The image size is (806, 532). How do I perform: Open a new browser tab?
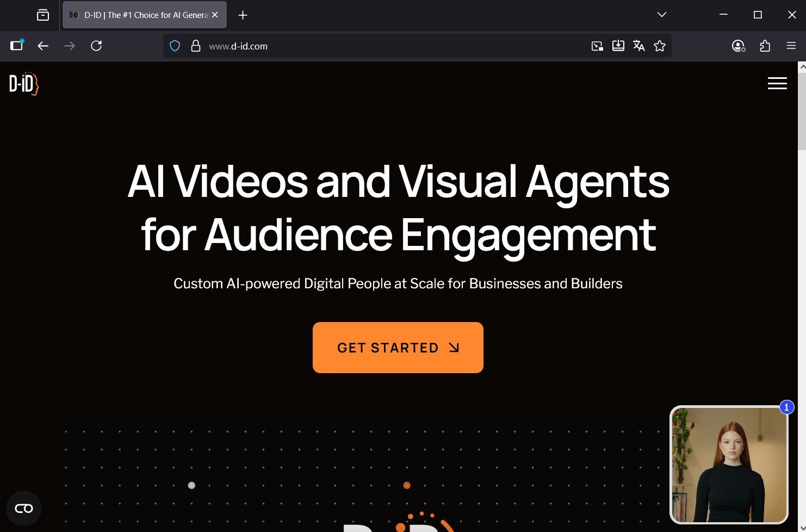[x=243, y=15]
